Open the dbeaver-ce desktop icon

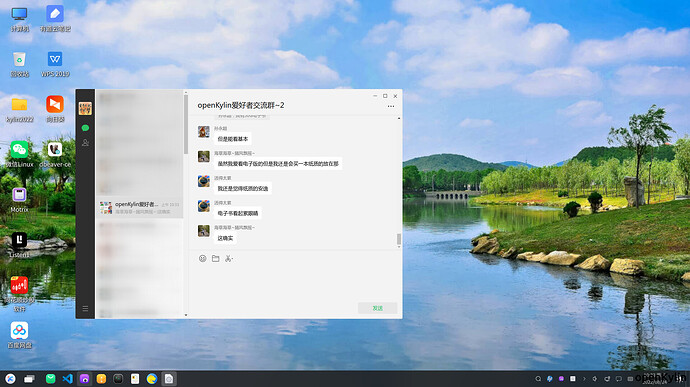point(55,155)
